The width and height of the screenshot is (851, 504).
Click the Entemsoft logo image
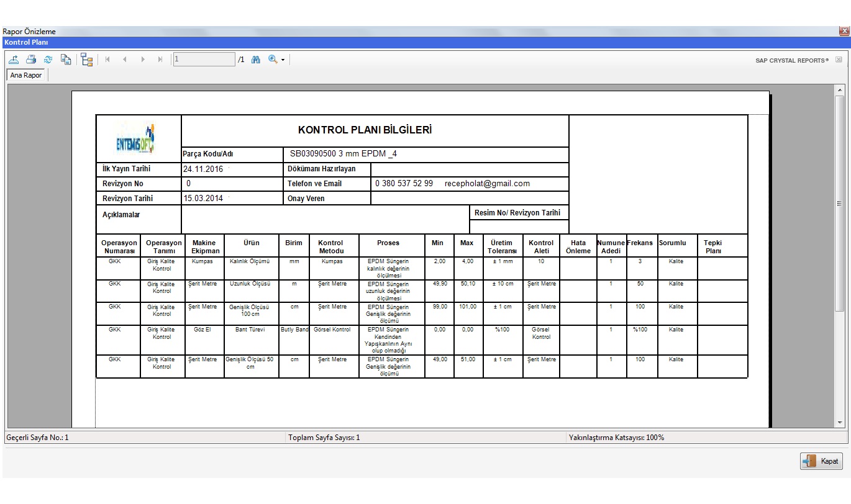click(135, 138)
